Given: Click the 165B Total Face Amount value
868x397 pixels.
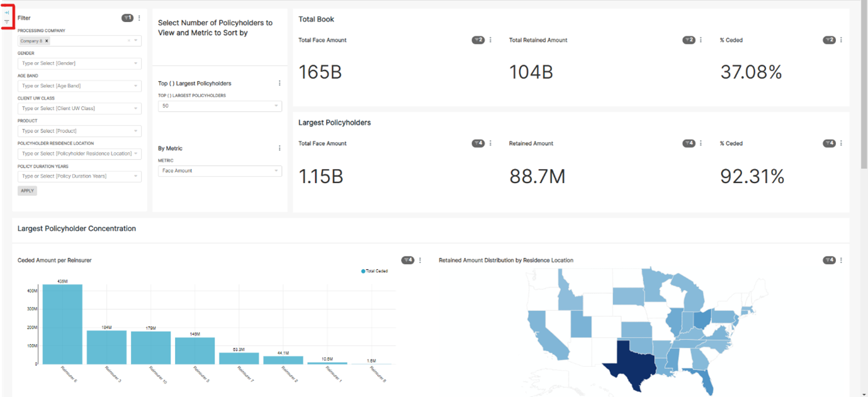Looking at the screenshot, I should click(x=320, y=72).
